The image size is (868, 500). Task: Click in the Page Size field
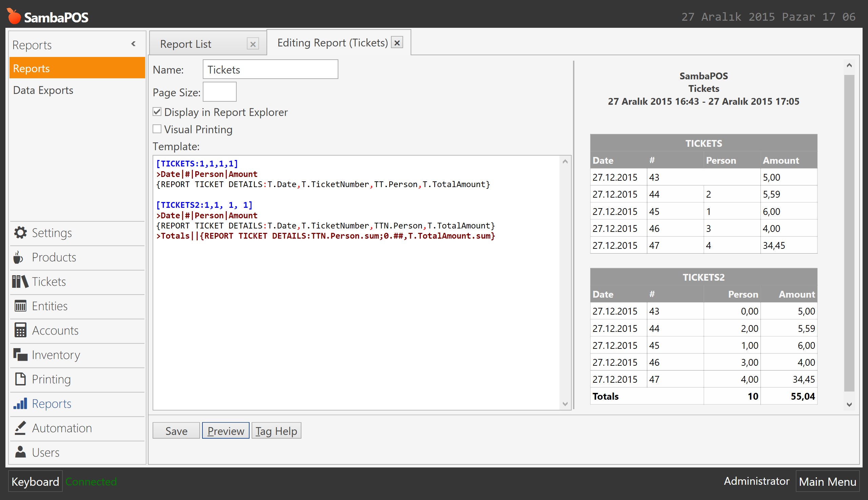click(x=219, y=92)
